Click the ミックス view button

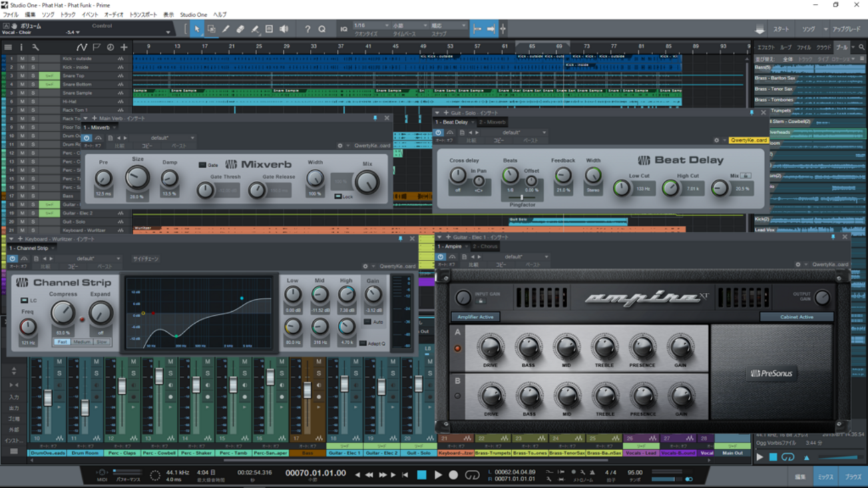pyautogui.click(x=825, y=477)
